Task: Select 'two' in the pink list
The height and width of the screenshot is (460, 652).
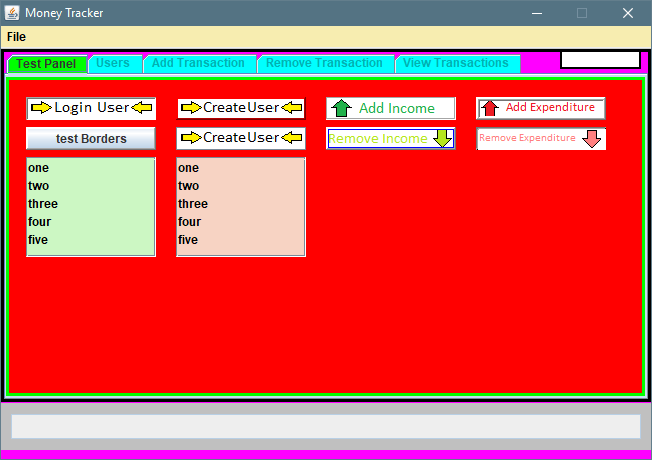Action: [x=241, y=185]
